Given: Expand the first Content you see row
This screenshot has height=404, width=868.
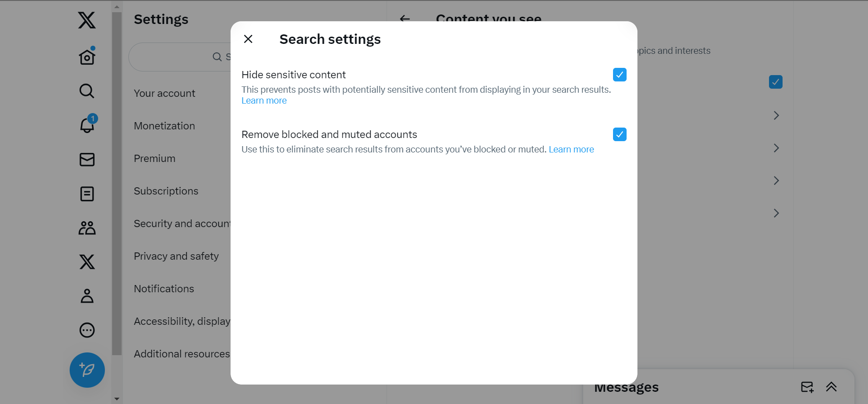Looking at the screenshot, I should (776, 115).
